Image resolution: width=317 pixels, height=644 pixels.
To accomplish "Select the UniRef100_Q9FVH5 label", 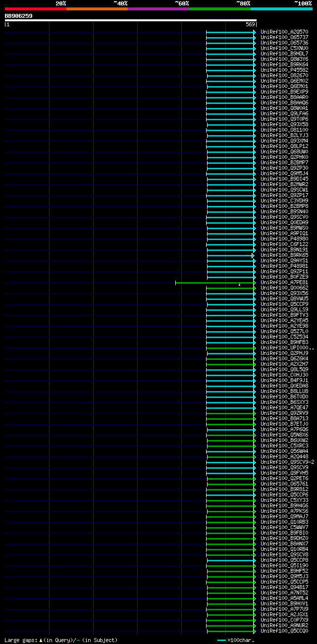I will [284, 473].
